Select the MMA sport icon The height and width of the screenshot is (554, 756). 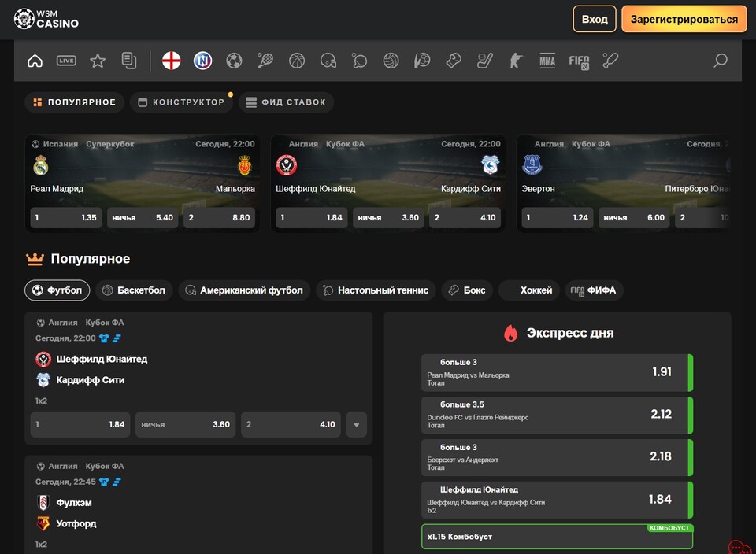(547, 61)
